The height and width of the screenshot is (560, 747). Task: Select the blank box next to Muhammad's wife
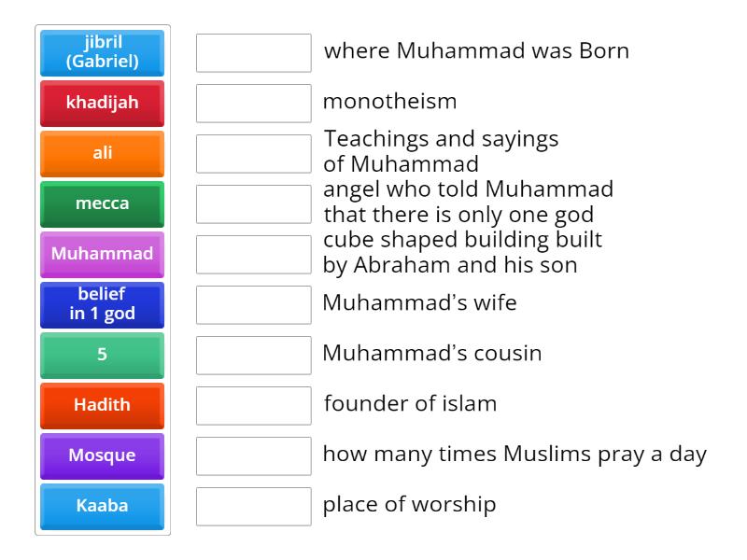click(254, 305)
